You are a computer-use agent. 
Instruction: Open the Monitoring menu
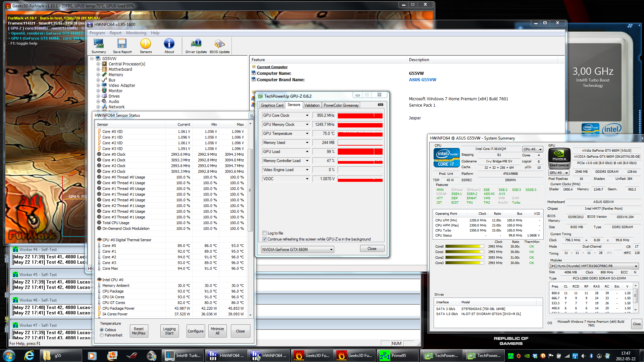click(x=136, y=33)
